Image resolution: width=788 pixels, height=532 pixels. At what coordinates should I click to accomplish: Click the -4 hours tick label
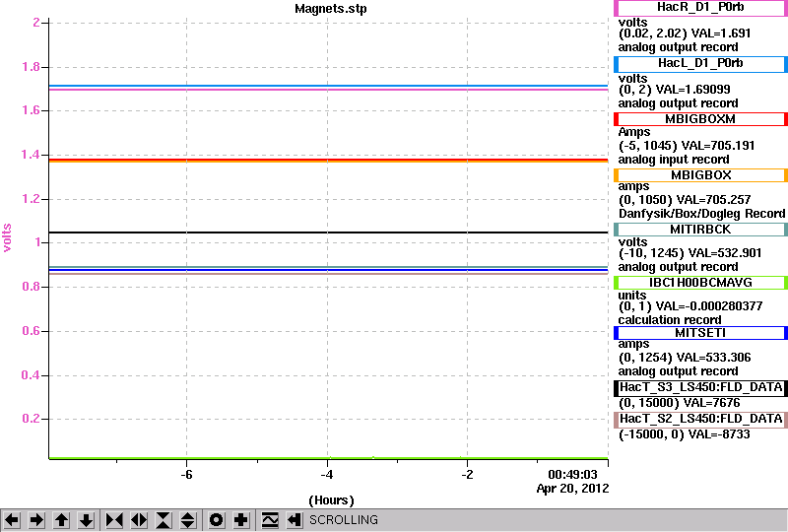click(x=327, y=475)
